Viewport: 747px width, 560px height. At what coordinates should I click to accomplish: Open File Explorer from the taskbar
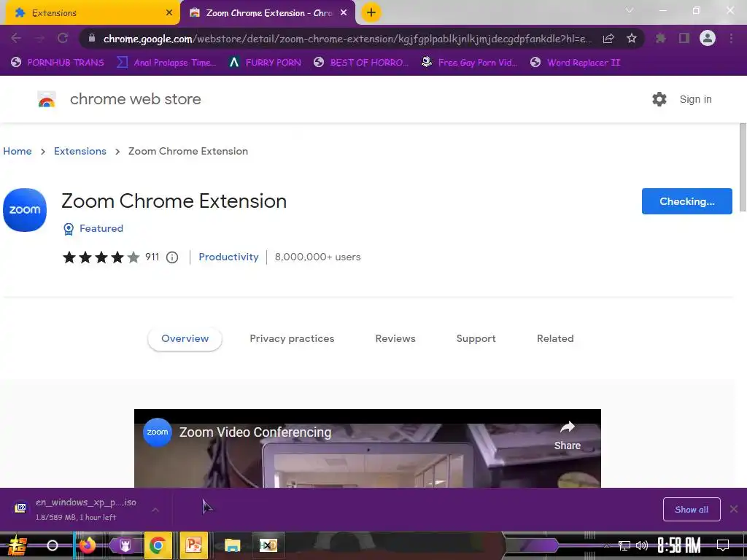click(232, 545)
